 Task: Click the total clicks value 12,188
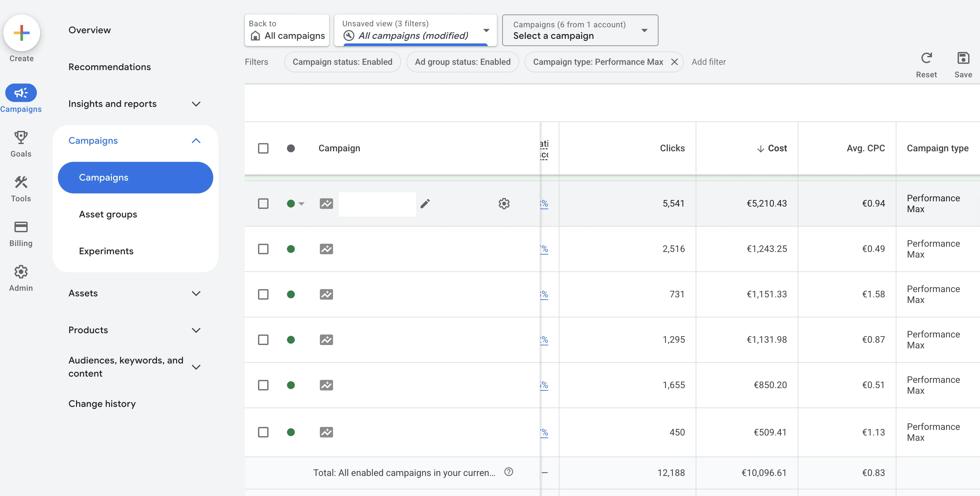(x=671, y=472)
